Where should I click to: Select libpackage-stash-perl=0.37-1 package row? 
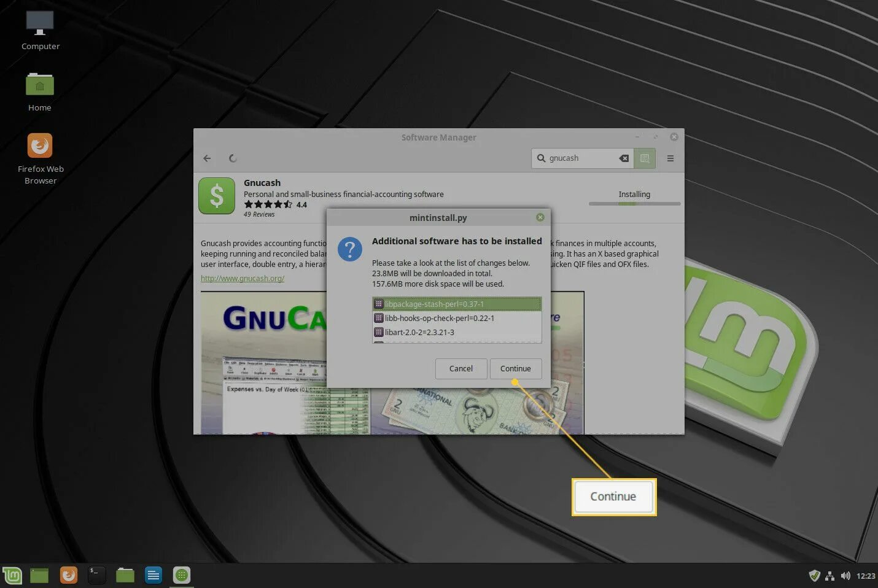[x=457, y=304]
